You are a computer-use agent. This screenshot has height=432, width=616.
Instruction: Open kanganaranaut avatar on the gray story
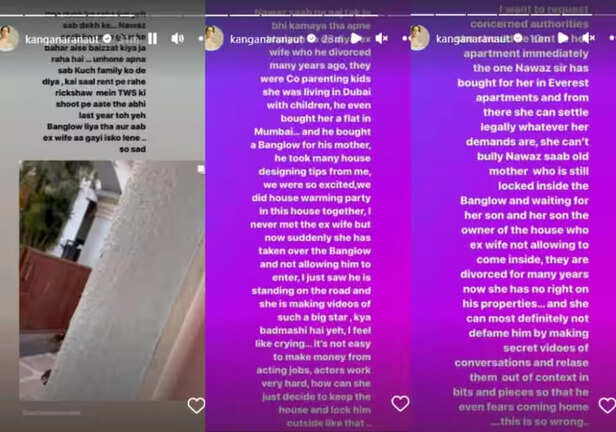[x=9, y=38]
